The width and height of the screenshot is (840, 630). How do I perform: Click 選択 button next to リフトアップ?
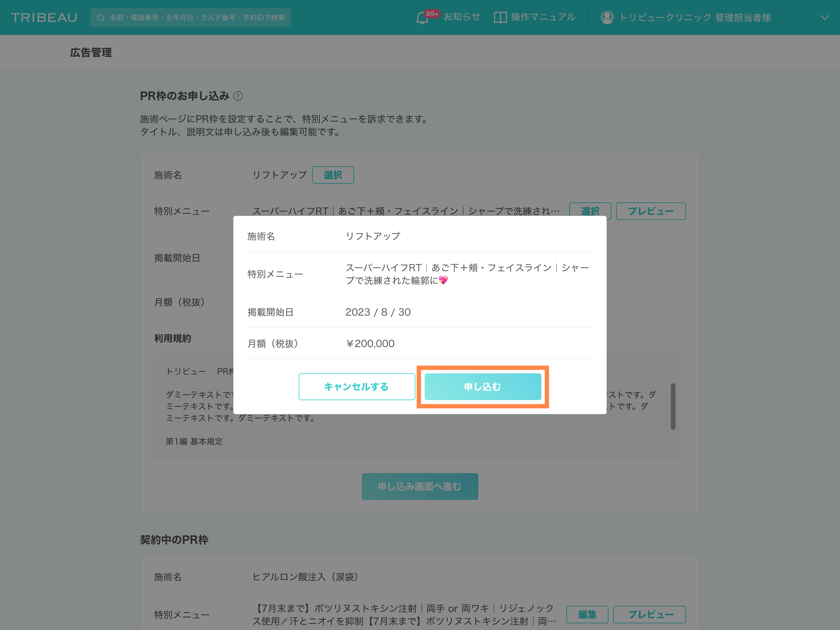click(333, 175)
